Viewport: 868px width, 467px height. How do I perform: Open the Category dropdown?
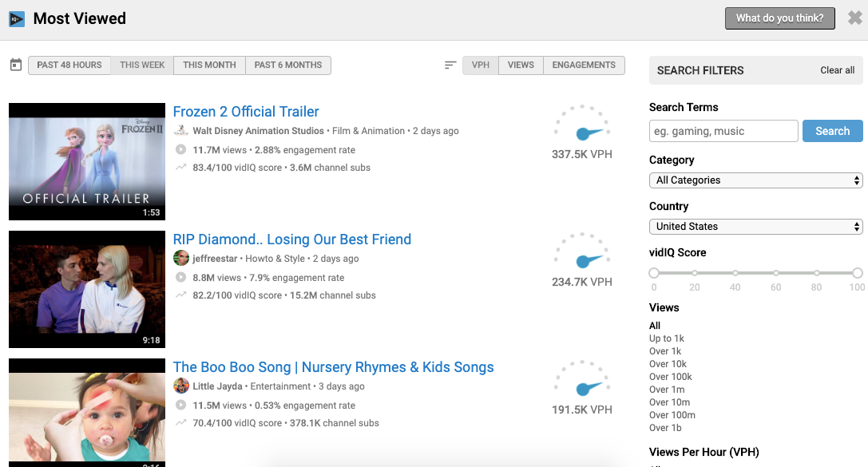pyautogui.click(x=755, y=180)
